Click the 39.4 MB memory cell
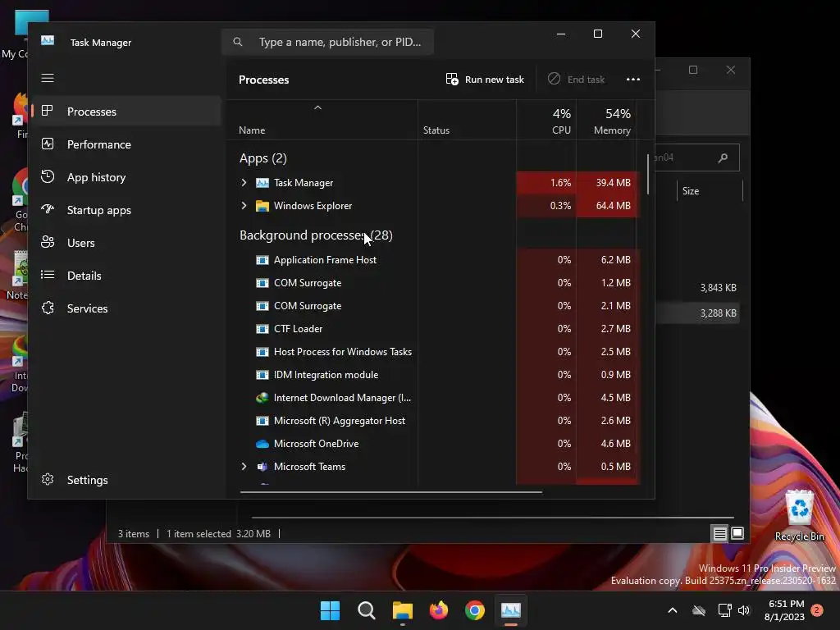This screenshot has height=630, width=840. pos(608,183)
